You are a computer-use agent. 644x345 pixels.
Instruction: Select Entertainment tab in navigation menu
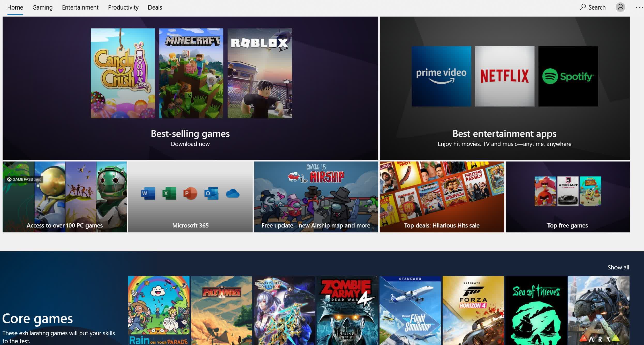pyautogui.click(x=80, y=7)
